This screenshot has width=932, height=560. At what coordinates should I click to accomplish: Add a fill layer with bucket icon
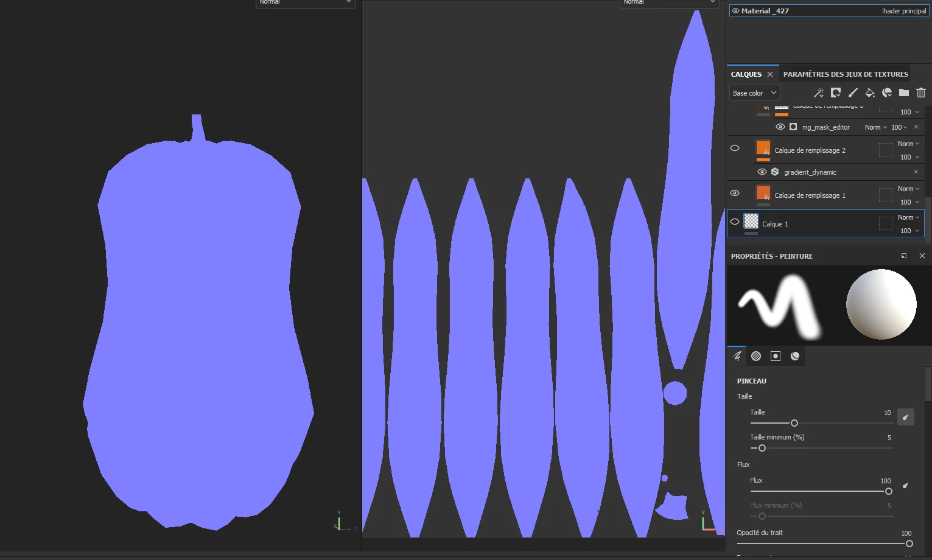click(x=870, y=93)
